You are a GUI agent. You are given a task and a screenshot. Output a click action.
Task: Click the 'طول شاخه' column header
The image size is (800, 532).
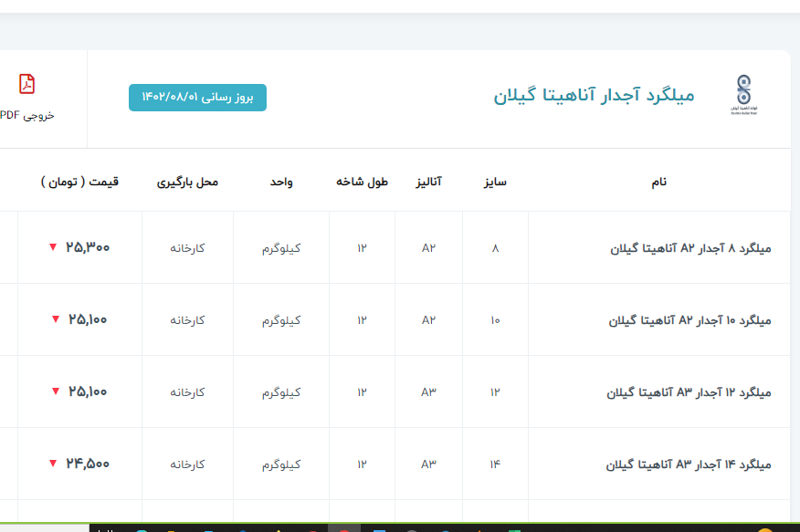[x=362, y=182]
